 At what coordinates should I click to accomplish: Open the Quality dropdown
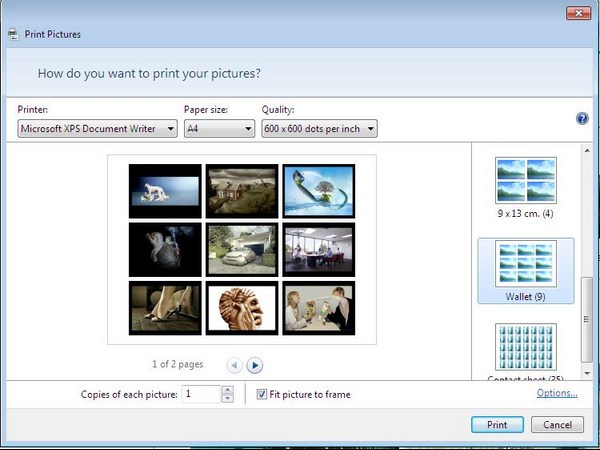[320, 129]
